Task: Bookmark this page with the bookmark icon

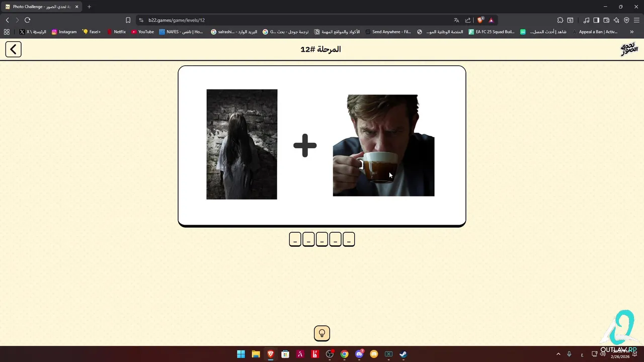Action: point(128,20)
